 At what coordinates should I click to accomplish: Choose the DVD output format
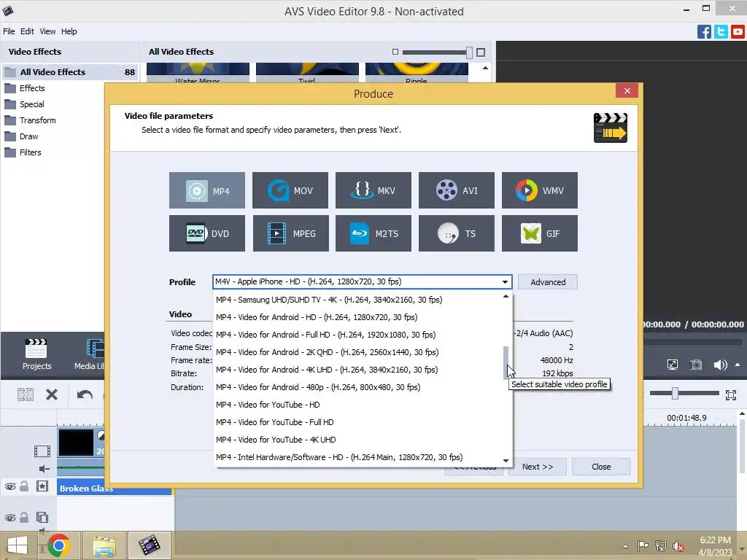206,233
